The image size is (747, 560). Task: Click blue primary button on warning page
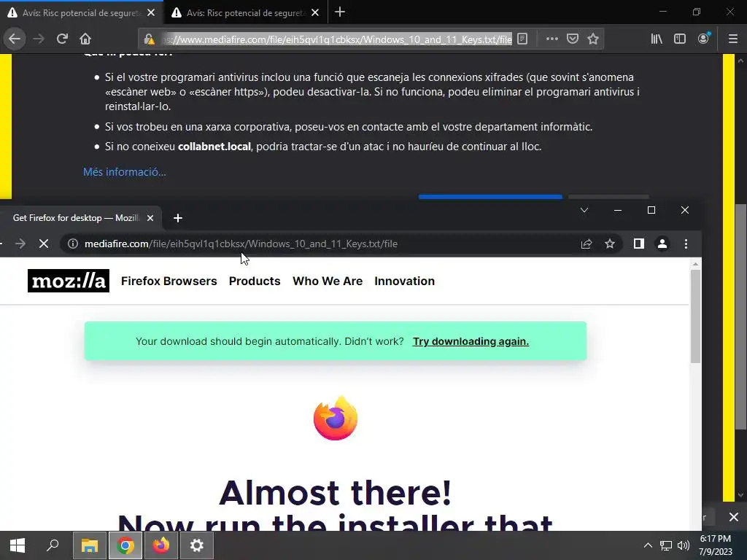(490, 197)
